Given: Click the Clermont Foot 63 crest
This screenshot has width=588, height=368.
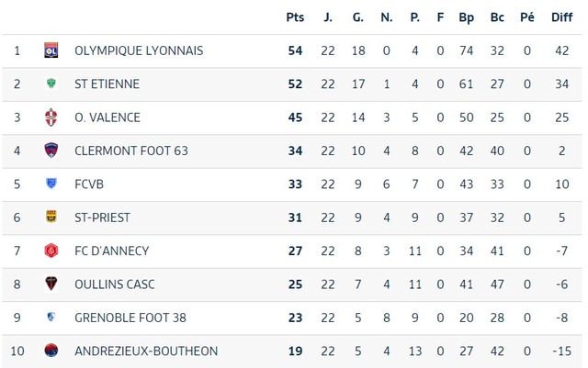Looking at the screenshot, I should pos(51,151).
